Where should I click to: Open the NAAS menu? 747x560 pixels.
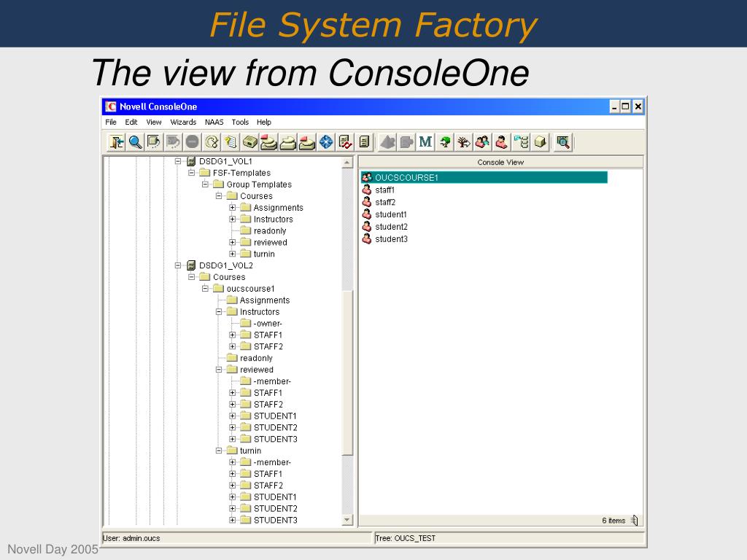click(214, 122)
